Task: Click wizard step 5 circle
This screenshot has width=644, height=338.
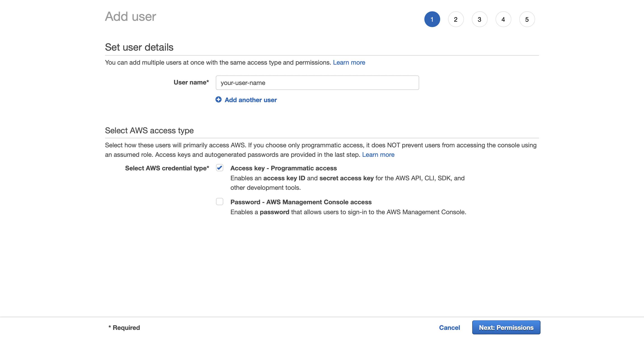Action: [x=527, y=19]
